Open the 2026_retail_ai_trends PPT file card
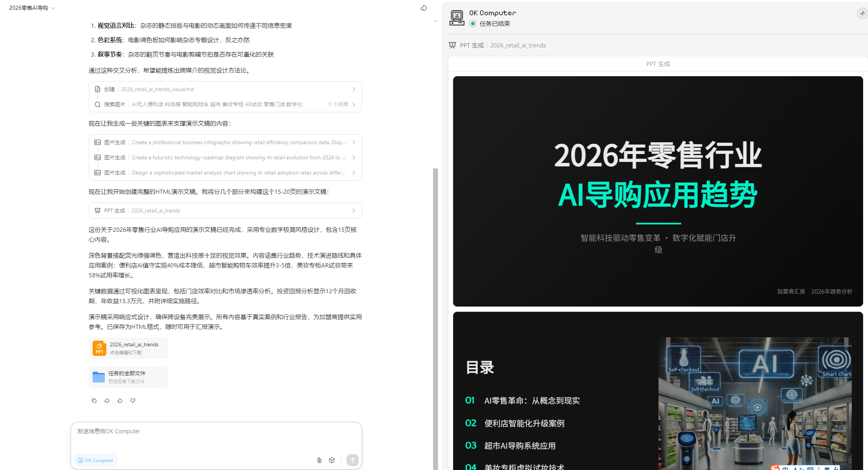868x470 pixels. point(128,348)
